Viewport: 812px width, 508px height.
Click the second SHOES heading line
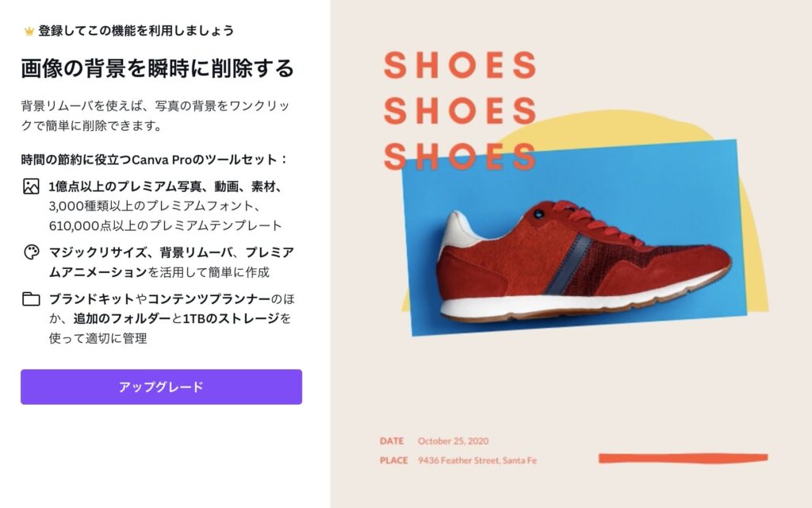tap(460, 111)
